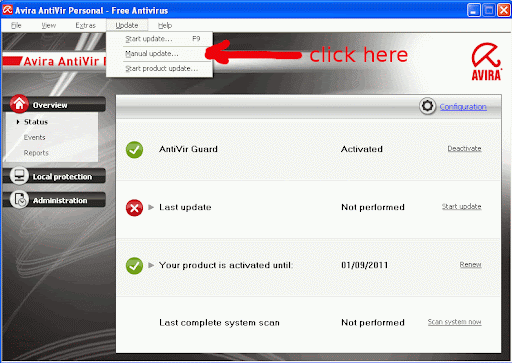Click the 01/09/2011 activation date
512x363 pixels.
[x=365, y=265]
